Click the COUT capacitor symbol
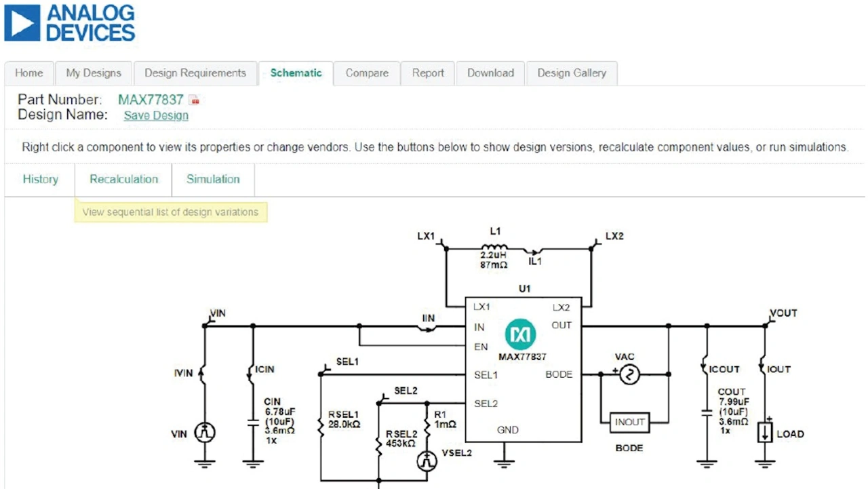The image size is (868, 489). 707,412
